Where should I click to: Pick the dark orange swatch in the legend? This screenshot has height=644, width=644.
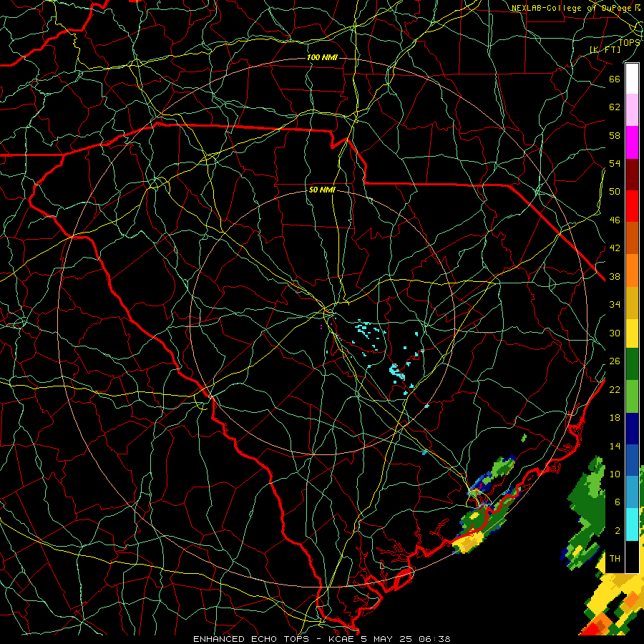click(632, 238)
